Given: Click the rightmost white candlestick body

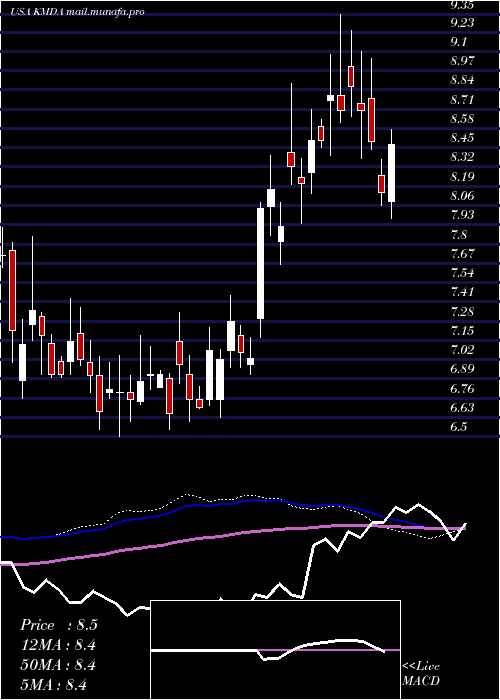Looking at the screenshot, I should [x=392, y=173].
